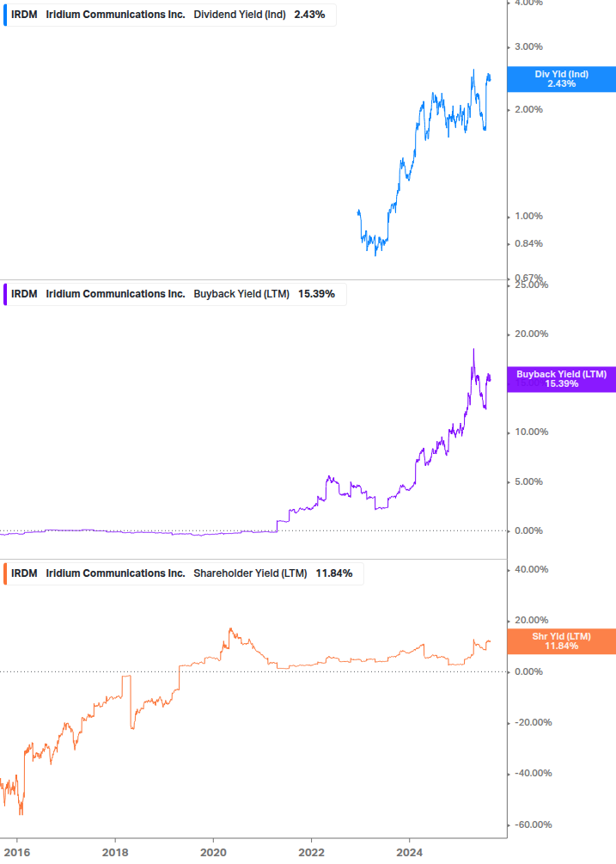This screenshot has width=616, height=864.
Task: Click the 1.00% tick on dividend yield axis
Action: (528, 216)
